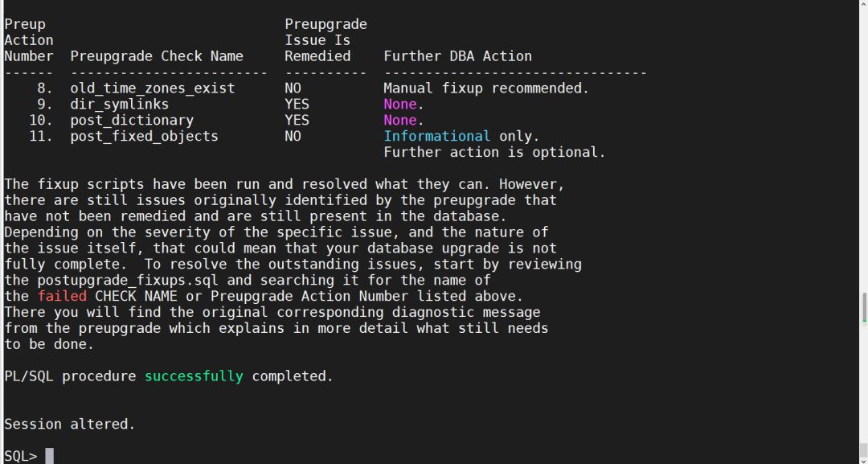Screen dimensions: 868x464
Task: Click 'Further DBA Action' column header
Action: coord(457,56)
